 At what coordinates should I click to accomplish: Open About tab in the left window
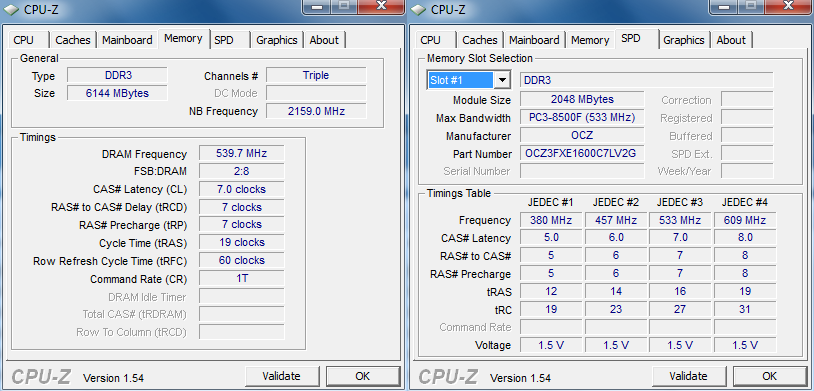pyautogui.click(x=324, y=40)
